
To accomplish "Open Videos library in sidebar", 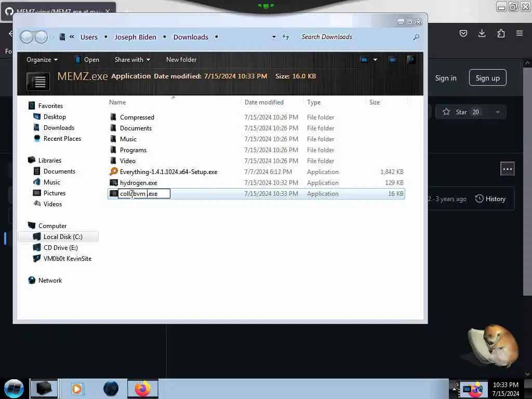I will (52, 204).
